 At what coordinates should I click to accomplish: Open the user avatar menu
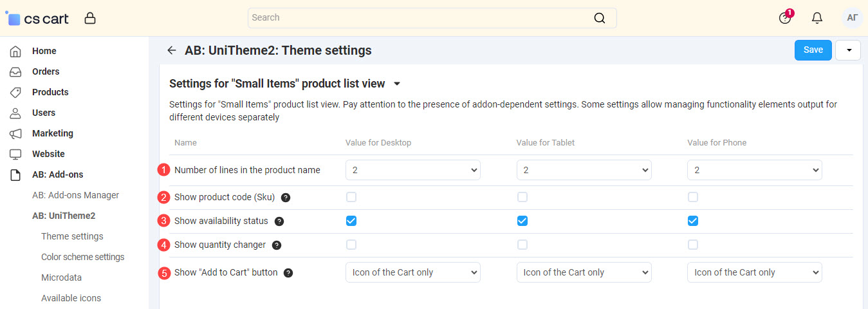pos(852,18)
